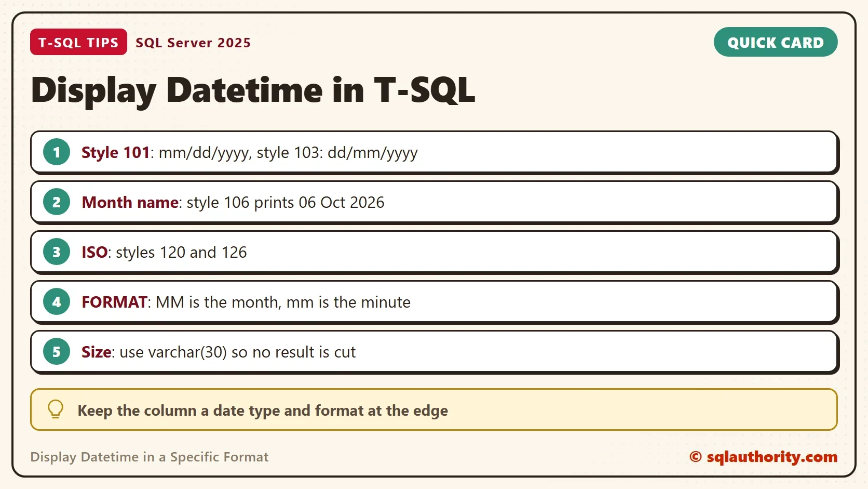This screenshot has height=489, width=868.
Task: Open the sqlauthority.com link
Action: [x=763, y=457]
